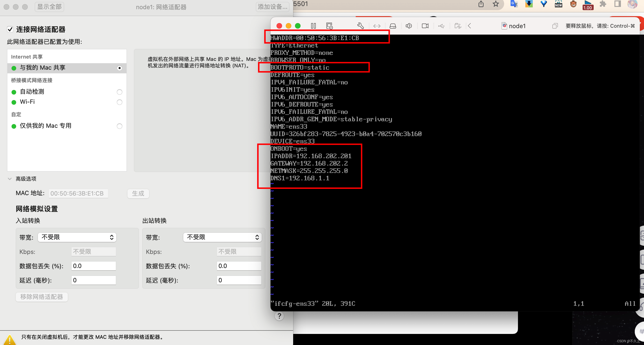Collapse the node1 toolbar with left chevron
This screenshot has height=345, width=644.
tap(469, 26)
